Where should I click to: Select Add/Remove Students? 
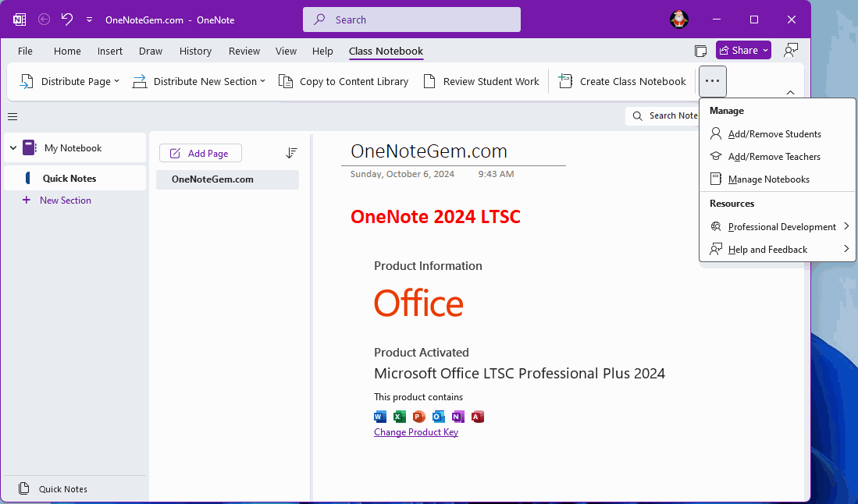click(x=777, y=134)
